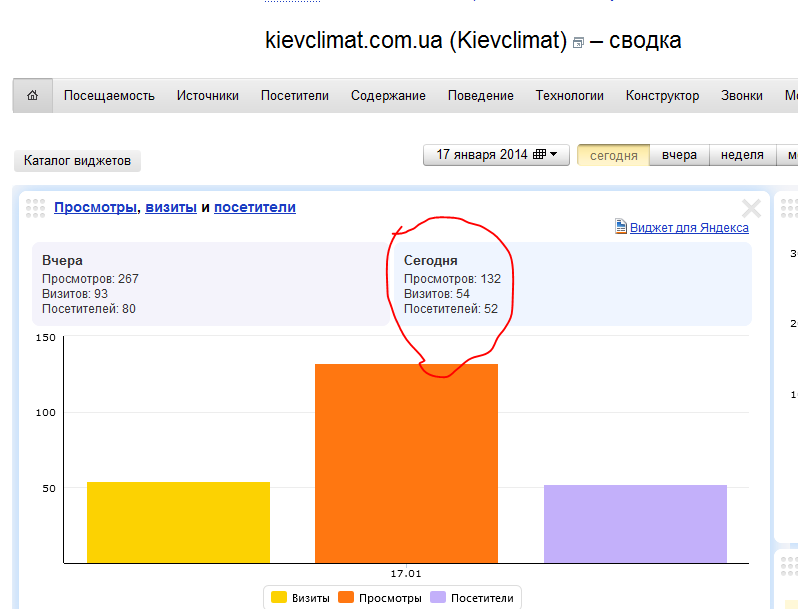
Task: Open the Поведение menu
Action: coord(480,96)
